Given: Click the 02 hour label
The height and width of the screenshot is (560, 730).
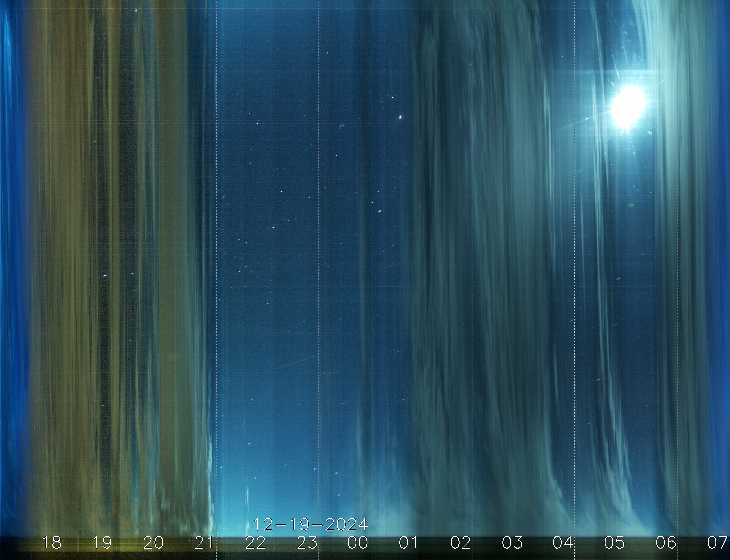Looking at the screenshot, I should coord(460,543).
